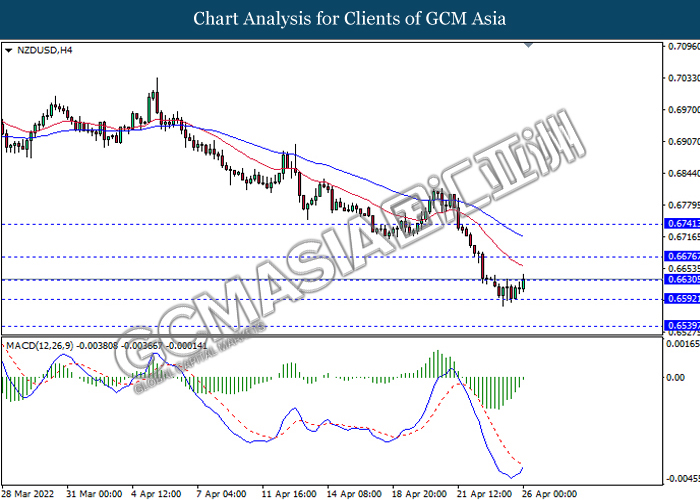
Task: Click the 0.6844 price scale value
Action: [x=683, y=173]
